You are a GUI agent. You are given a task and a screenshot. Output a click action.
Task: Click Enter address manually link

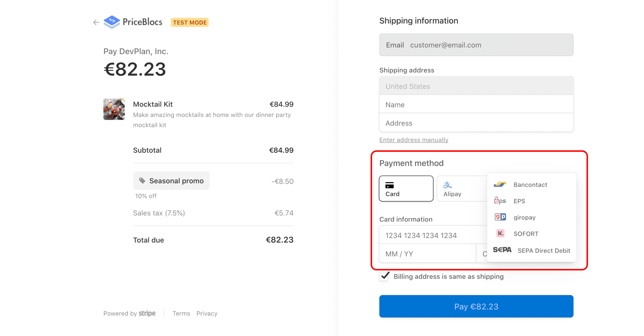[x=414, y=140]
